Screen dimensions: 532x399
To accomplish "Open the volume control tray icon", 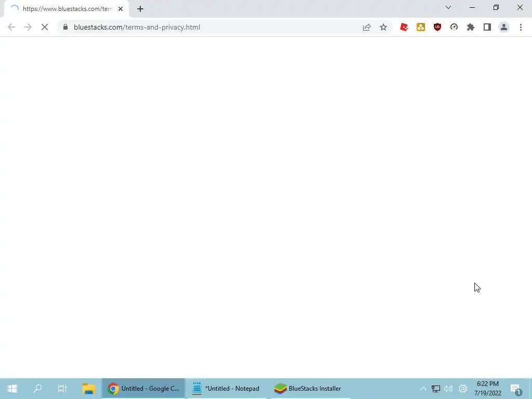I will click(x=448, y=389).
